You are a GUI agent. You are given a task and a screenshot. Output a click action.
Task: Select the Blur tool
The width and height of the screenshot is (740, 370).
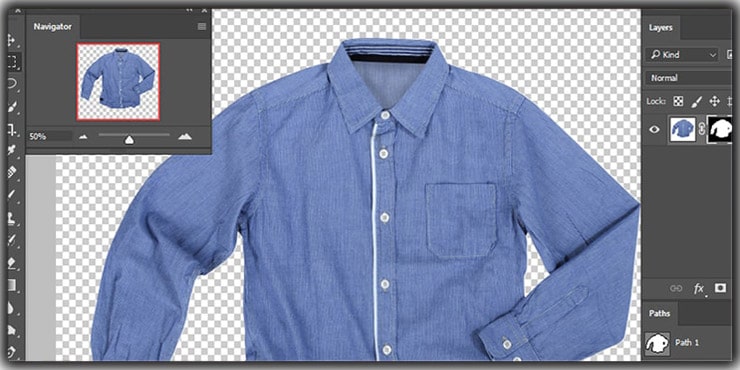point(12,308)
